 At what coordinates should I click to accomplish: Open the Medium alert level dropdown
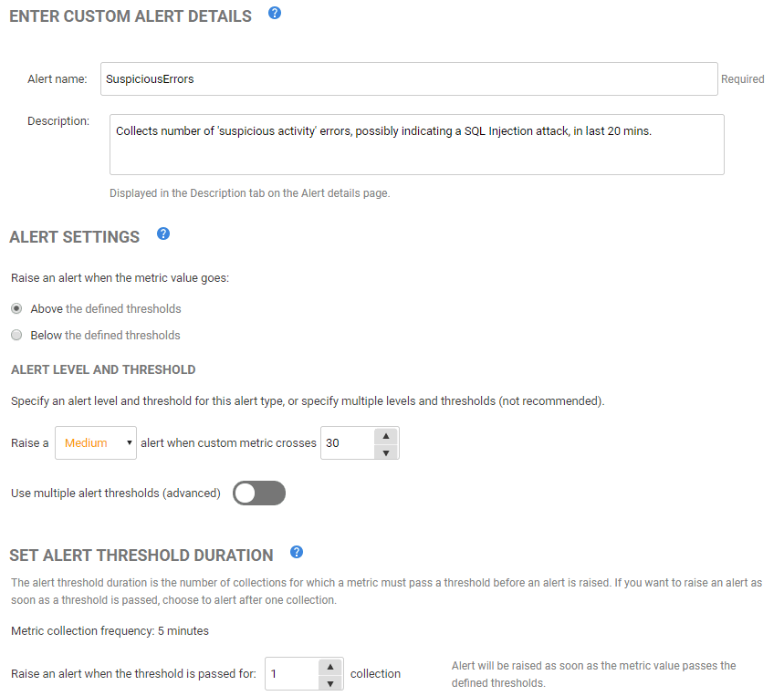(x=96, y=443)
